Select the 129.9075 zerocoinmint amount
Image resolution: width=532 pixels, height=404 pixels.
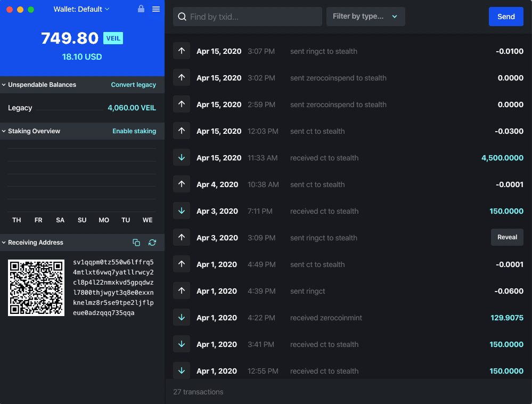click(507, 318)
